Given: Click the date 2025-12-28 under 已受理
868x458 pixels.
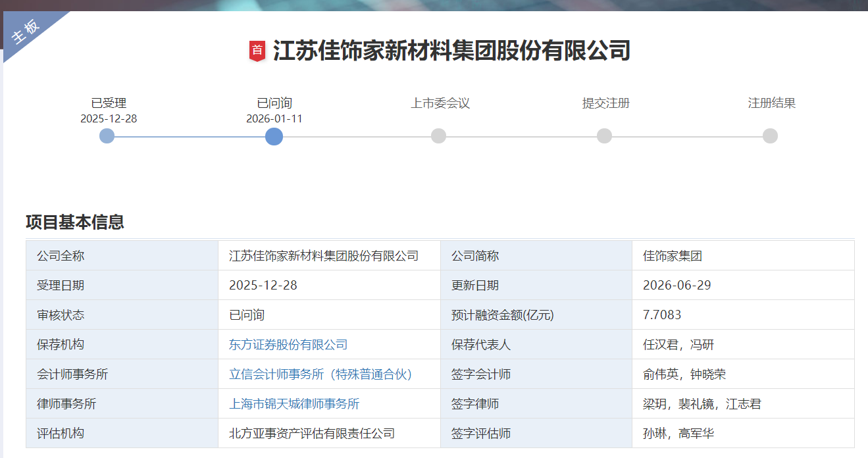Looking at the screenshot, I should 109,119.
